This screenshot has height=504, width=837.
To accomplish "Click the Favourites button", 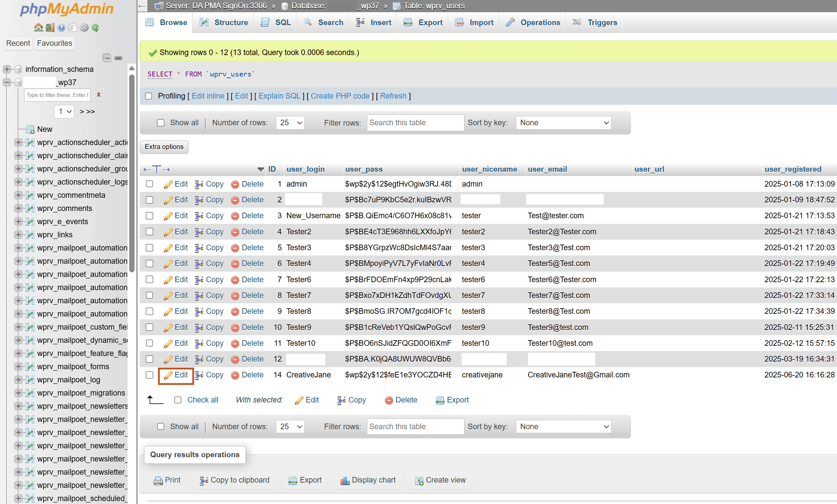I will click(x=54, y=43).
